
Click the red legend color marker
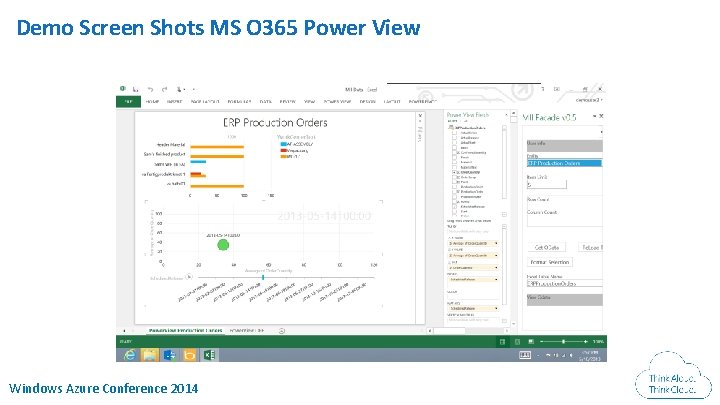[x=283, y=150]
